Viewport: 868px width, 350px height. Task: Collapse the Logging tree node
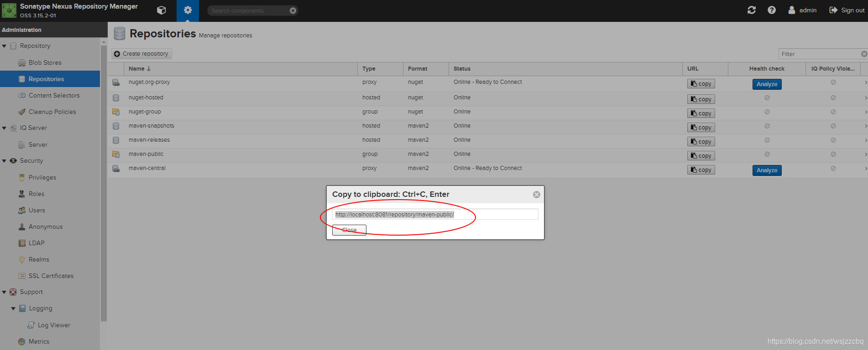(x=13, y=309)
